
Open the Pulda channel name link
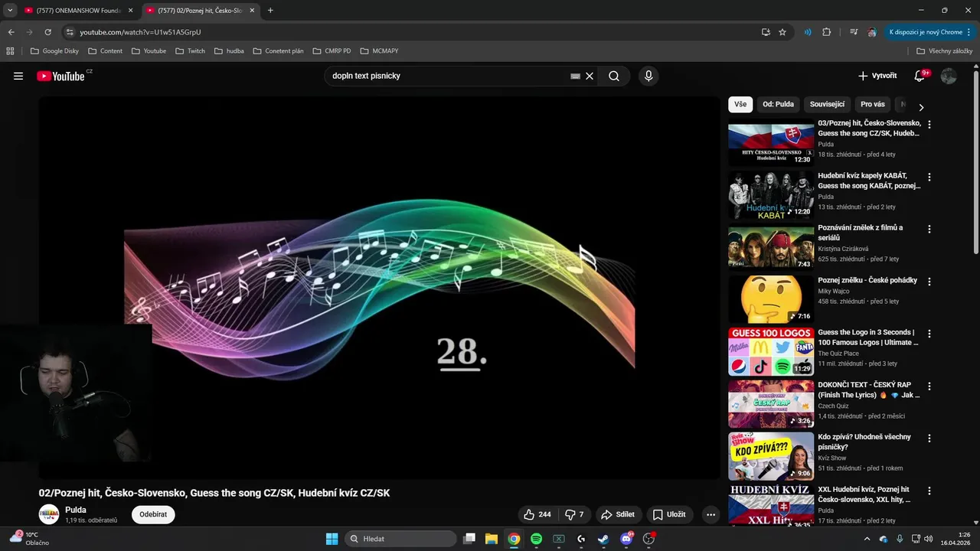[76, 510]
